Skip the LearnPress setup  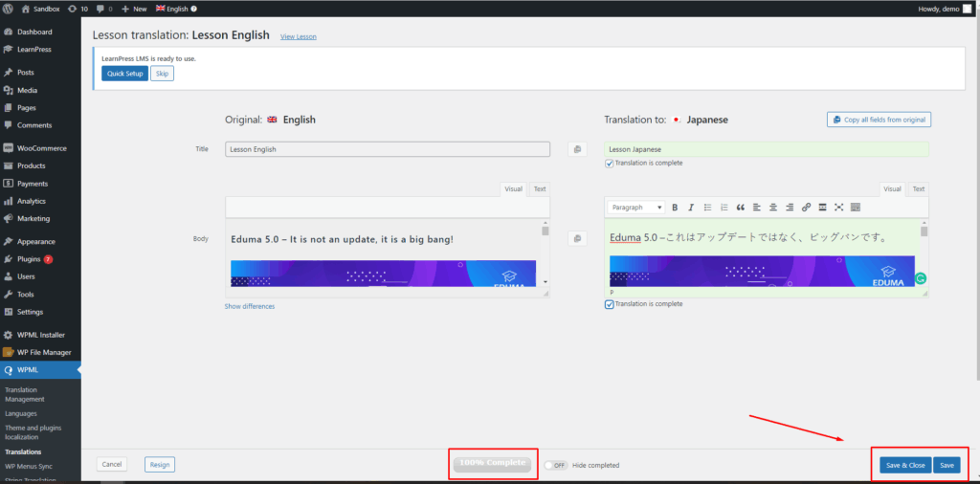162,74
